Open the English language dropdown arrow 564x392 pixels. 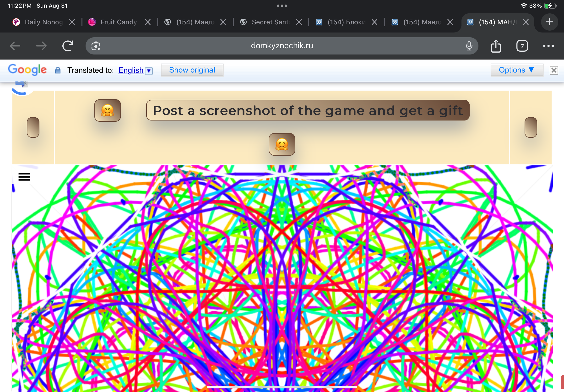pyautogui.click(x=149, y=71)
